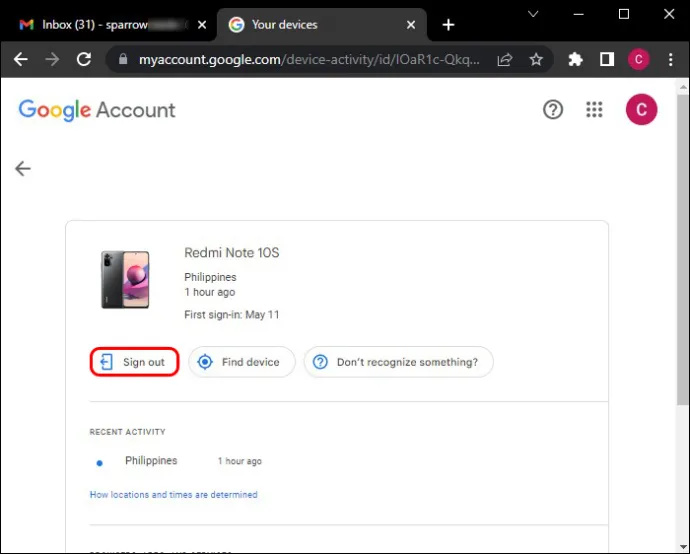Click the scrollbar down arrow
Image resolution: width=690 pixels, height=554 pixels.
point(683,547)
